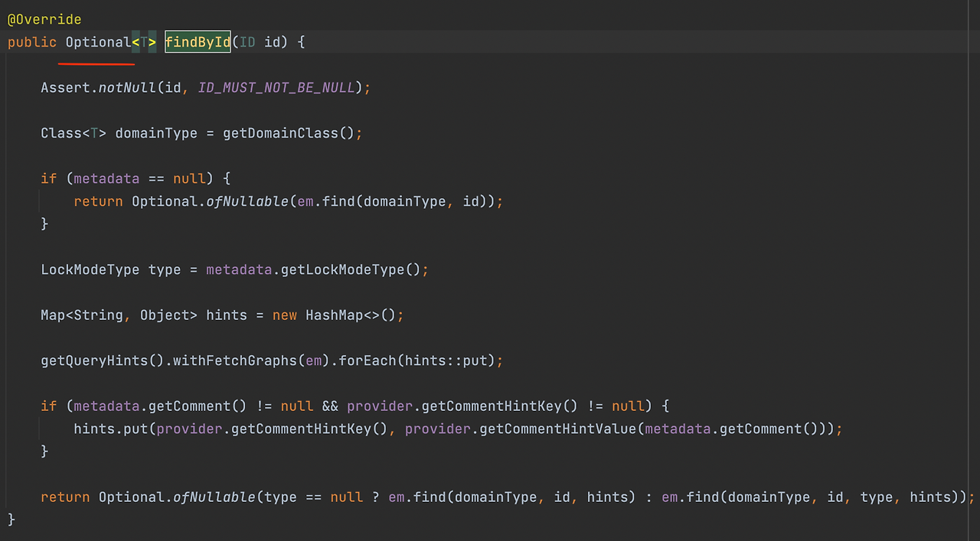This screenshot has height=541, width=980.
Task: Click the withFetchGraphs method call
Action: click(x=235, y=360)
